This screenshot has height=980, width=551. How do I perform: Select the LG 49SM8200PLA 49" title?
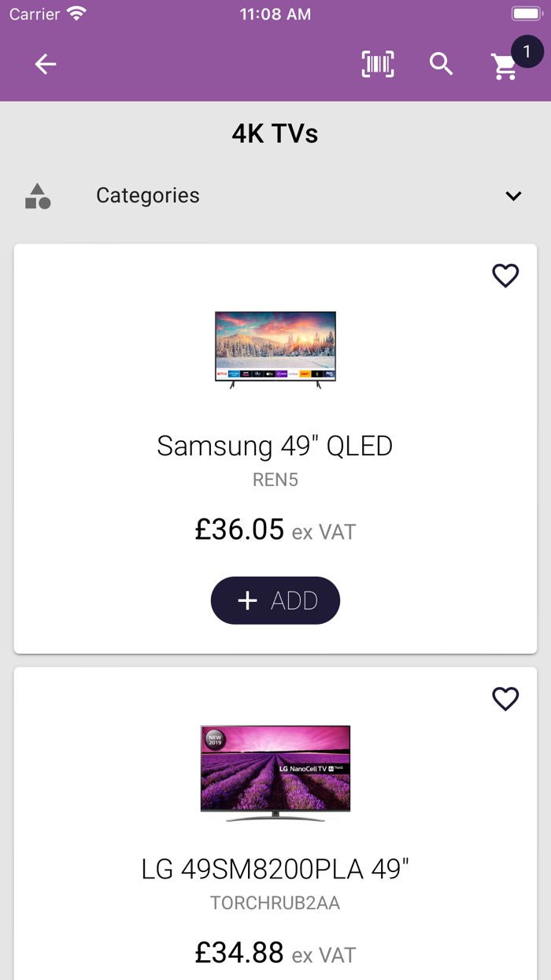(275, 869)
